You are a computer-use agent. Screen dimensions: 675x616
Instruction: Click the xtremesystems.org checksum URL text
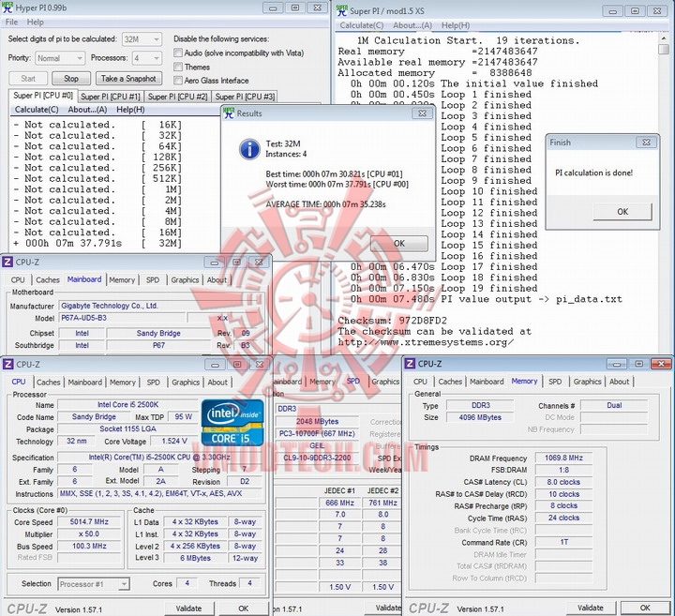click(x=426, y=342)
